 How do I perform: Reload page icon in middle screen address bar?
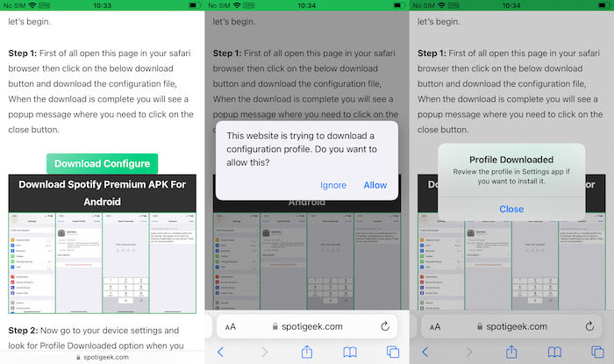385,326
